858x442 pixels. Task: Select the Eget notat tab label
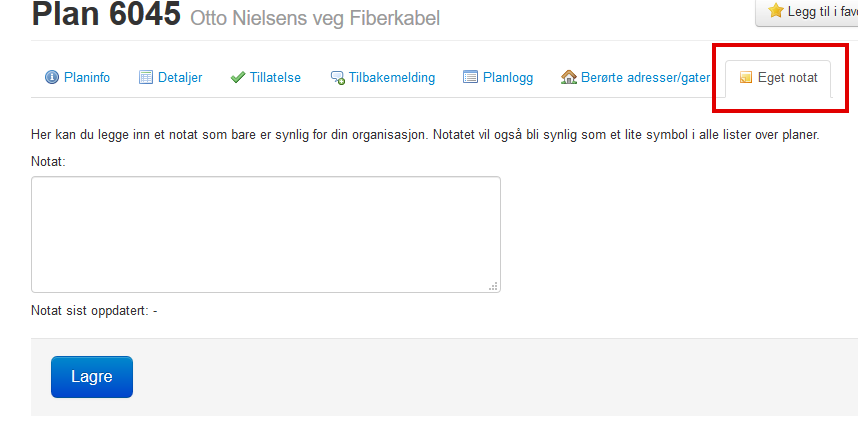click(x=787, y=78)
